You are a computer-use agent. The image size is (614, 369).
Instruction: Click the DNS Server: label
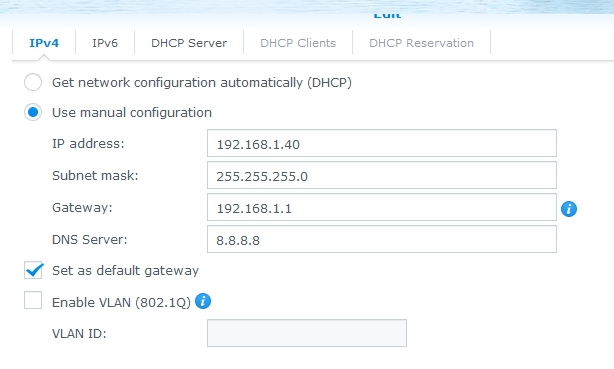point(90,239)
